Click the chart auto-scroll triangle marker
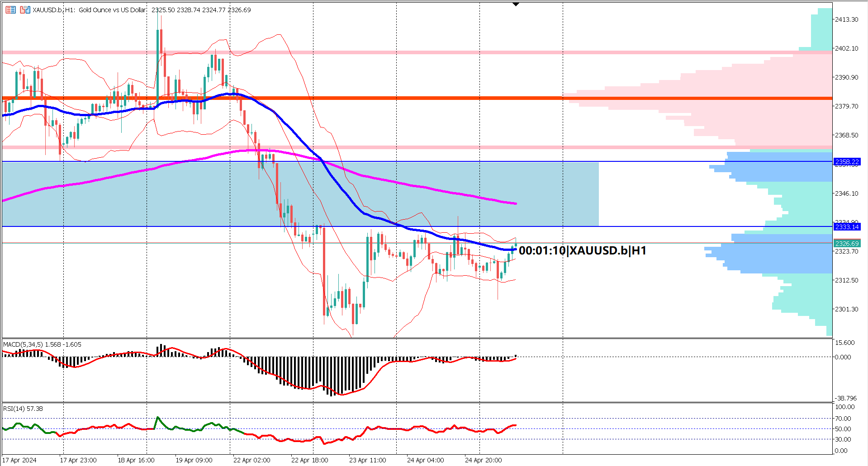The width and height of the screenshot is (868, 466). pyautogui.click(x=516, y=4)
